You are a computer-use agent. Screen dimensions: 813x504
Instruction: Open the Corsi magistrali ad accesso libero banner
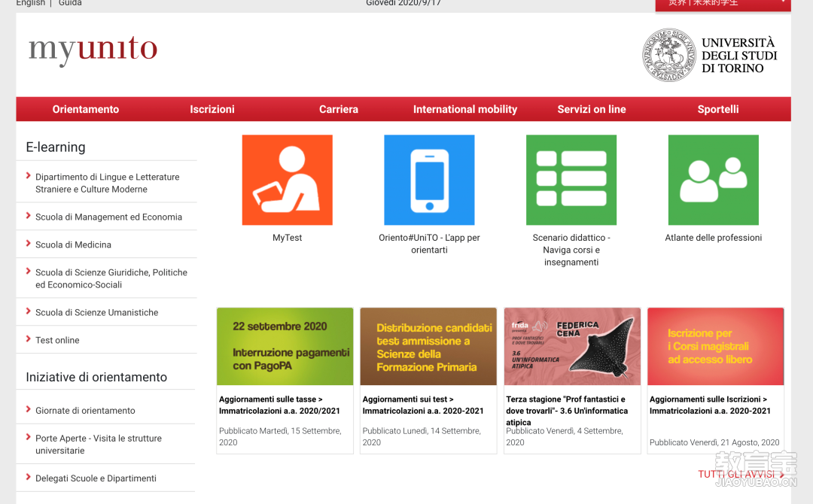[x=716, y=347]
